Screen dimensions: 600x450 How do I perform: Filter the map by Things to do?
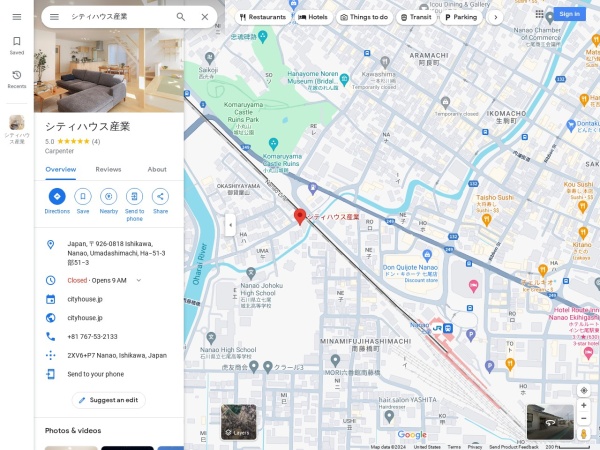(x=364, y=17)
